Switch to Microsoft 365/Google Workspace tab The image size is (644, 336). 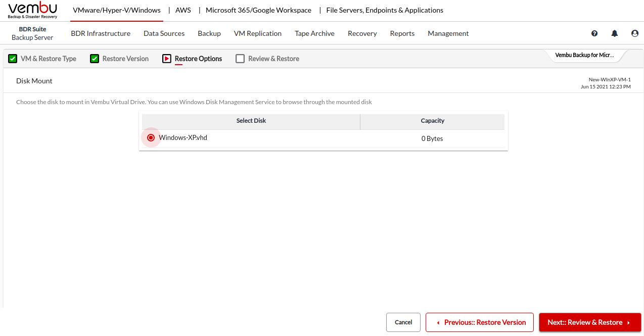coord(258,10)
